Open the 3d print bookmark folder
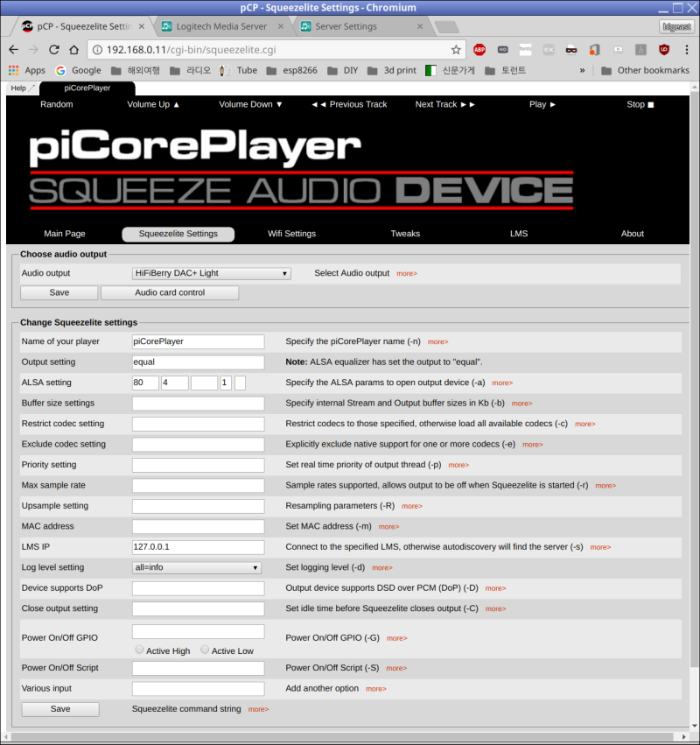 tap(392, 70)
